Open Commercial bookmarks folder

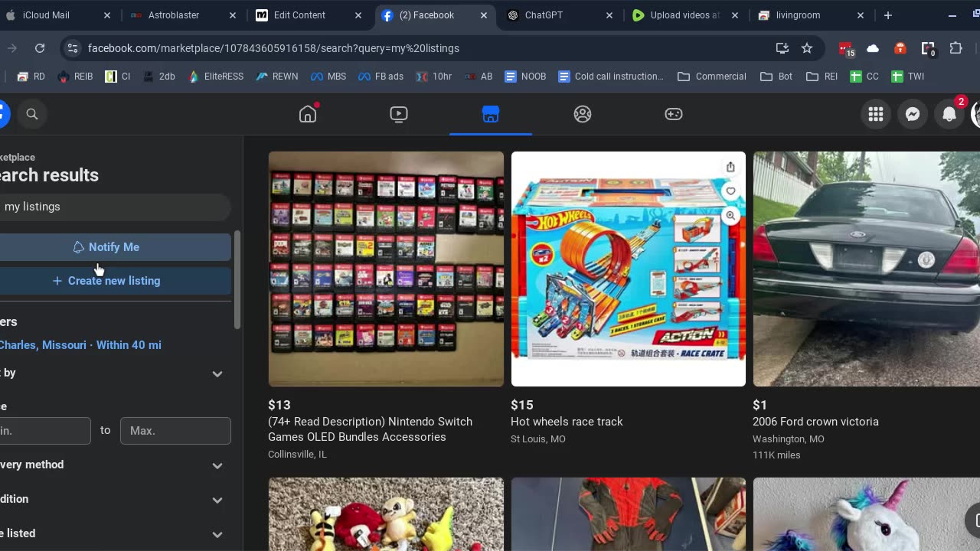[x=712, y=77]
